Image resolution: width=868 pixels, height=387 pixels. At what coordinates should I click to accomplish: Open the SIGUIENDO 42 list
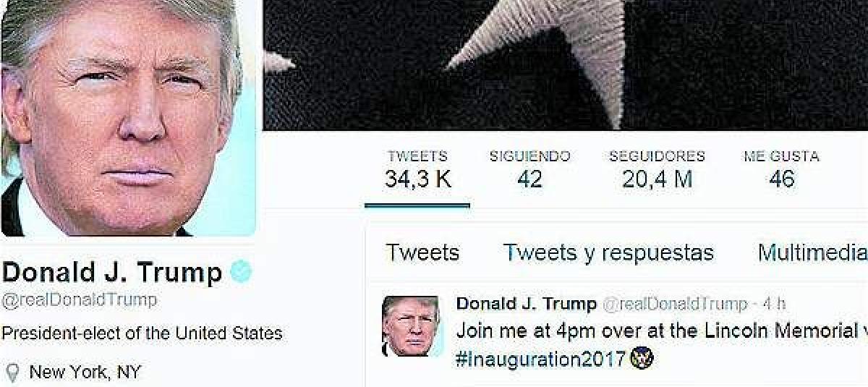pos(529,171)
